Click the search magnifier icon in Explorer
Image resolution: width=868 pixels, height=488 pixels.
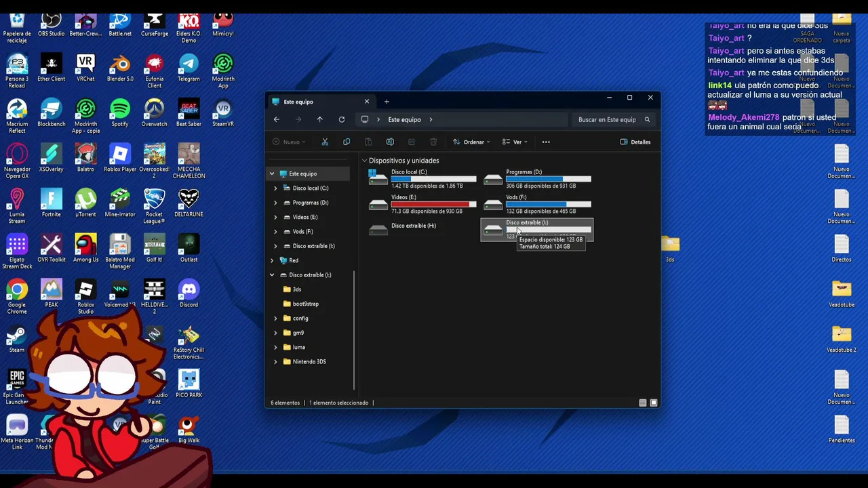[x=647, y=119]
